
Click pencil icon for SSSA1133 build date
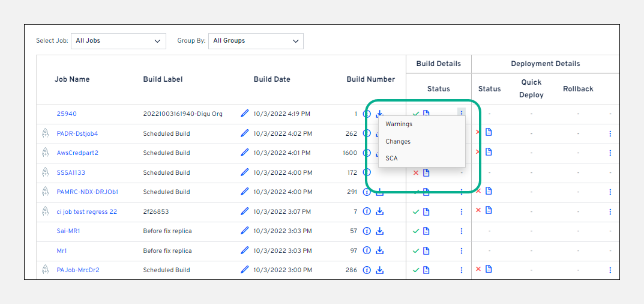[x=244, y=172]
